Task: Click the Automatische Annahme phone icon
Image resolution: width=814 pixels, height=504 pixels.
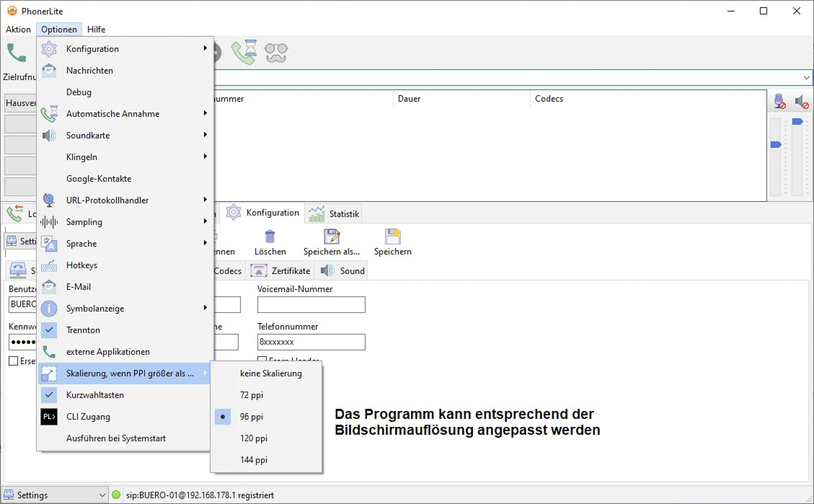Action: pyautogui.click(x=49, y=113)
